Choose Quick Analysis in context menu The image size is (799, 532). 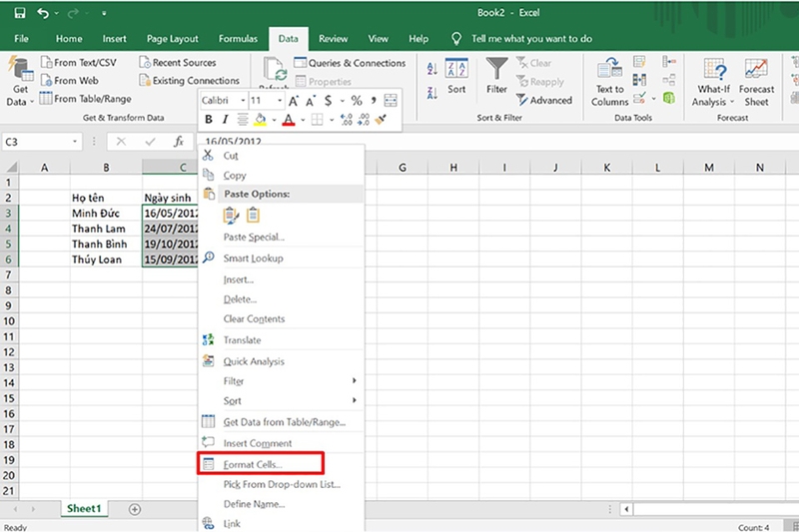(x=282, y=361)
